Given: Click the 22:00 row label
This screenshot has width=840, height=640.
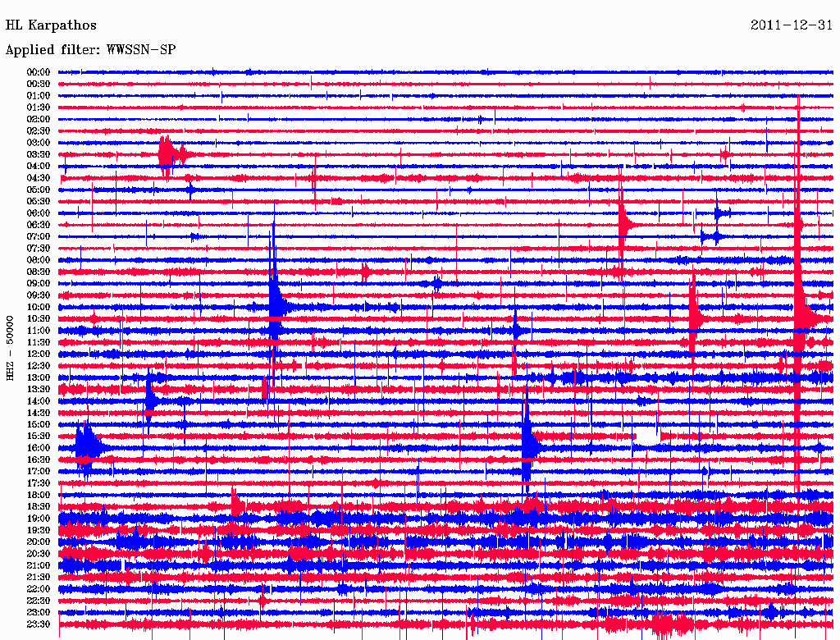Looking at the screenshot, I should 38,589.
